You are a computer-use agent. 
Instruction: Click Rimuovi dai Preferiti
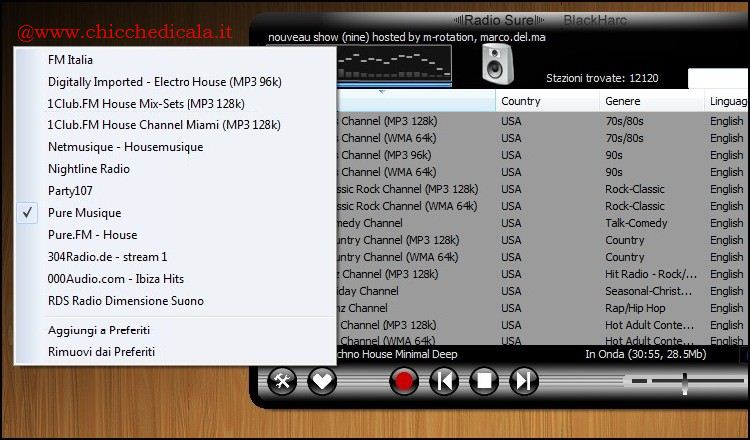click(x=102, y=352)
